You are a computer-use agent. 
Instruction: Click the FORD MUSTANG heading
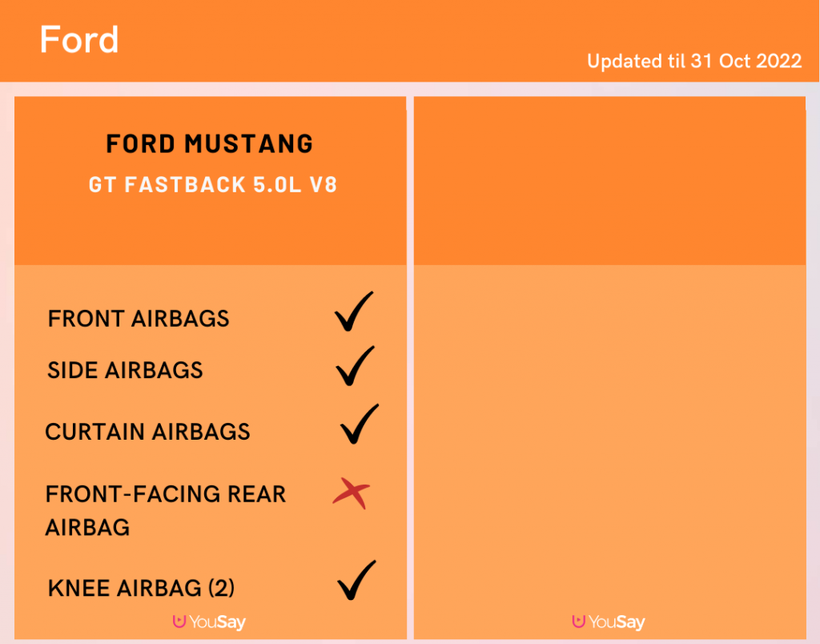coord(210,144)
